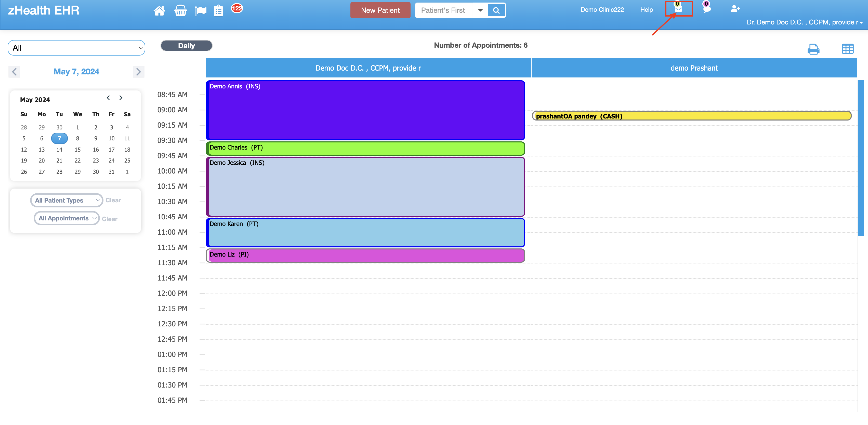Viewport: 868px width, 425px height.
Task: Open Demo Jessica (INS) appointment
Action: click(x=365, y=187)
